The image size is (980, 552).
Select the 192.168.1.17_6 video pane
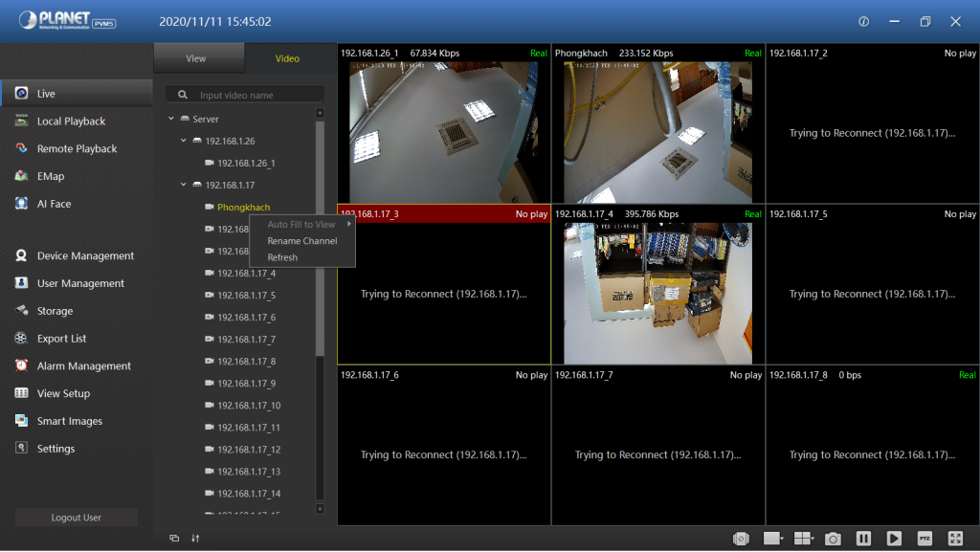[444, 445]
